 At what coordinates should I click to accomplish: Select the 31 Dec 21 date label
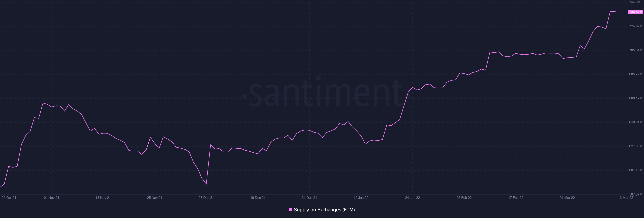[x=309, y=198]
